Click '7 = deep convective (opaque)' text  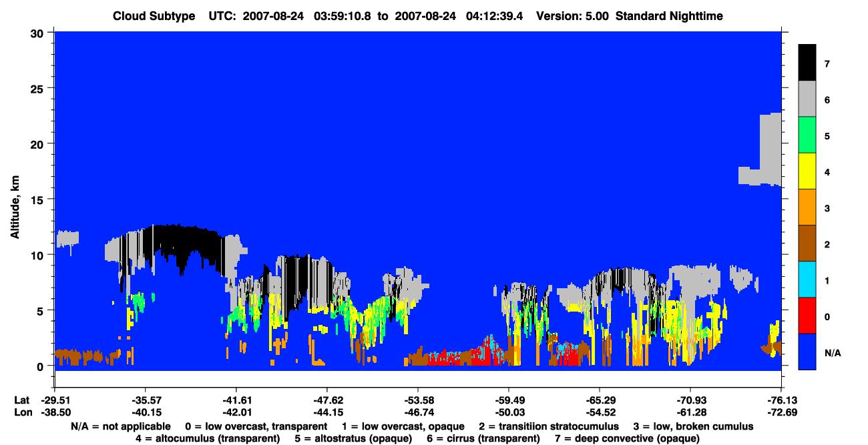pyautogui.click(x=627, y=438)
